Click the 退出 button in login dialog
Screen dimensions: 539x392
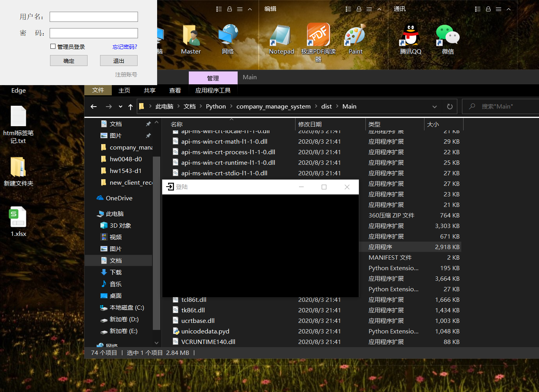pyautogui.click(x=119, y=61)
